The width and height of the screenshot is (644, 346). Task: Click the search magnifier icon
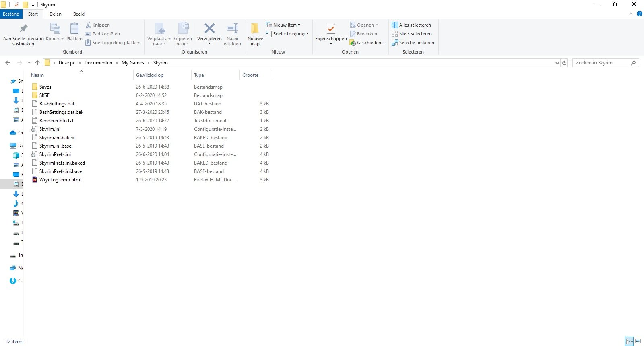[x=634, y=63]
